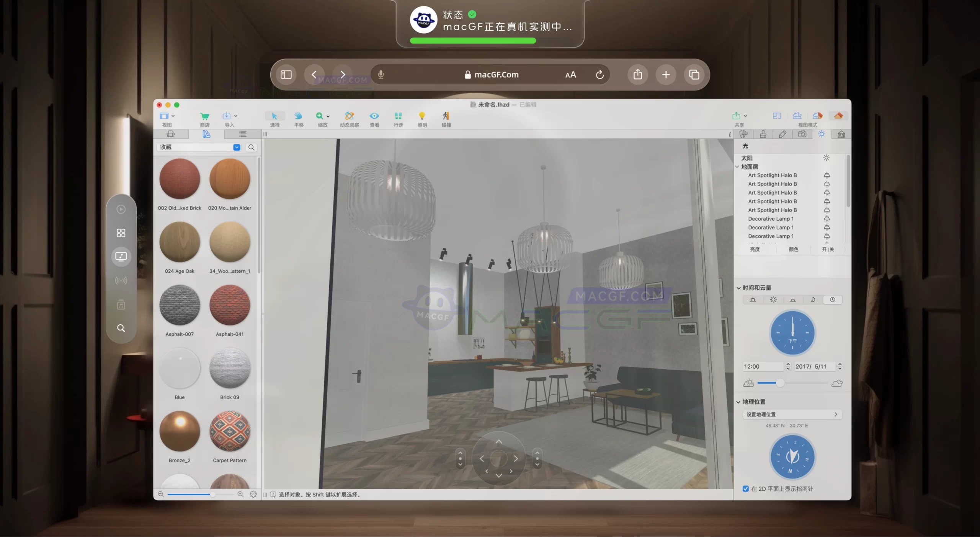This screenshot has height=537, width=980.
Task: Toggle the 太阳 sun light icon
Action: click(x=826, y=158)
